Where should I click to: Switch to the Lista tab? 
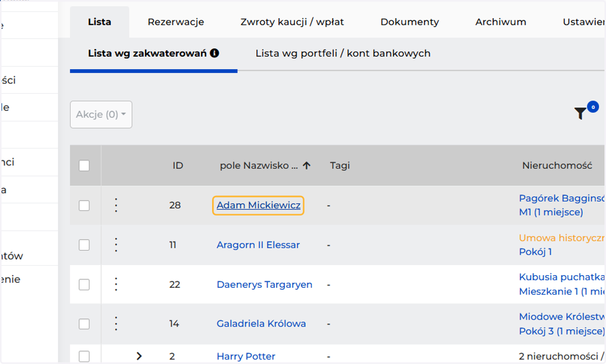(x=99, y=22)
